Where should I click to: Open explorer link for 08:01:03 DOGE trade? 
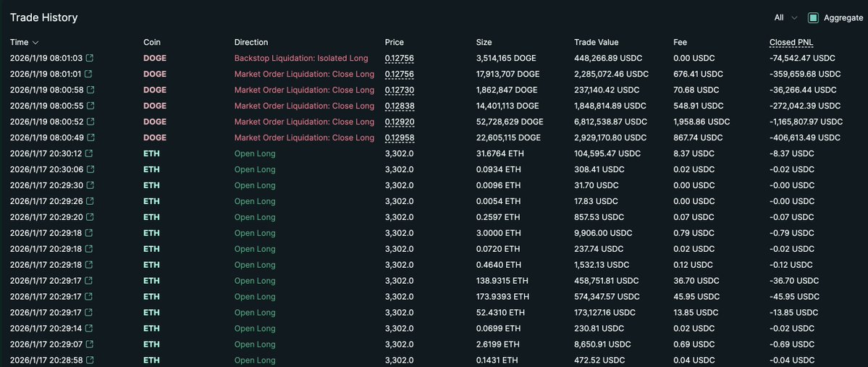coord(89,58)
